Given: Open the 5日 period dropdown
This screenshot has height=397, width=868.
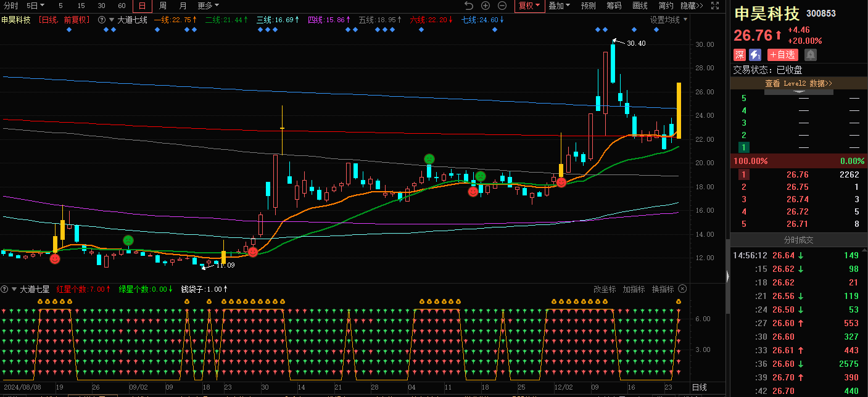Looking at the screenshot, I should (36, 6).
